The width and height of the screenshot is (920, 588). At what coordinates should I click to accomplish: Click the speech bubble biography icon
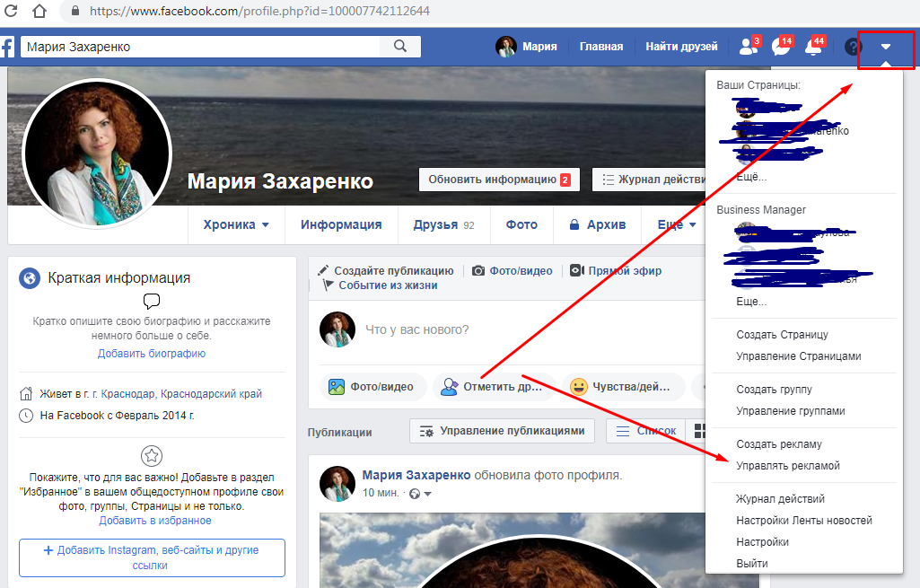tap(152, 301)
